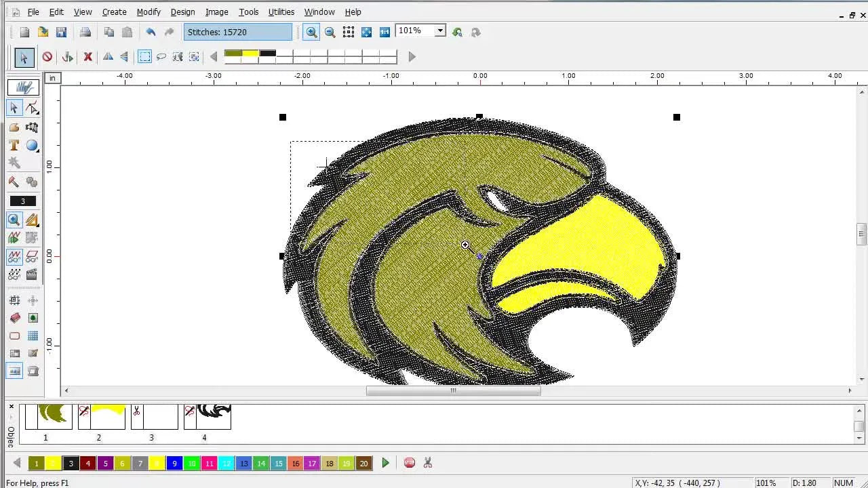Click the Fit to Window icon

pos(366,32)
